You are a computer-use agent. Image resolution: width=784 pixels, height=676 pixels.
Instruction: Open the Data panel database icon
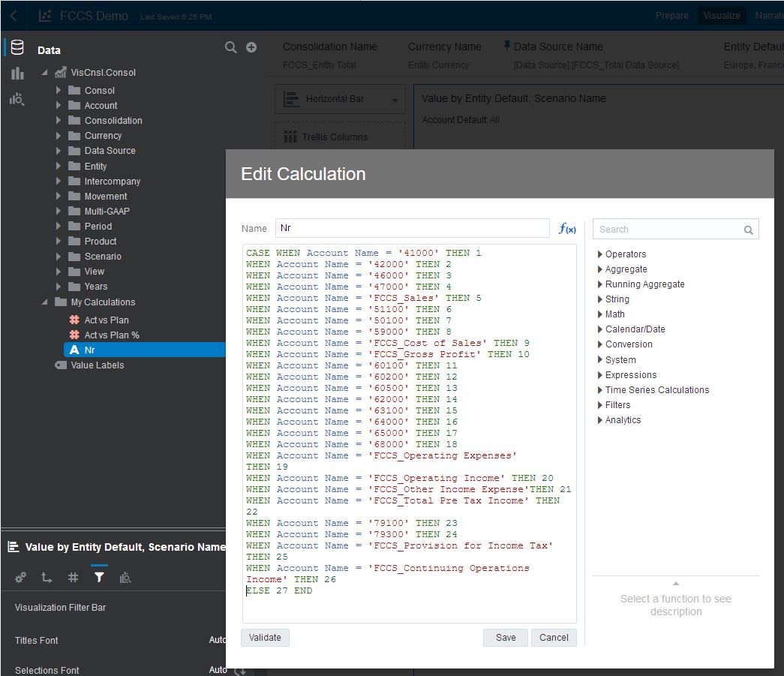(x=17, y=48)
